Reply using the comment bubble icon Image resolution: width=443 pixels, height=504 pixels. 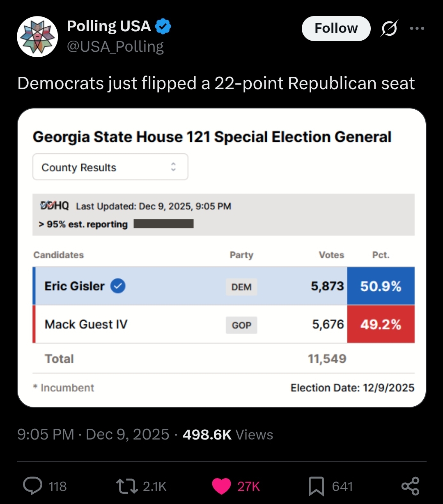click(33, 486)
